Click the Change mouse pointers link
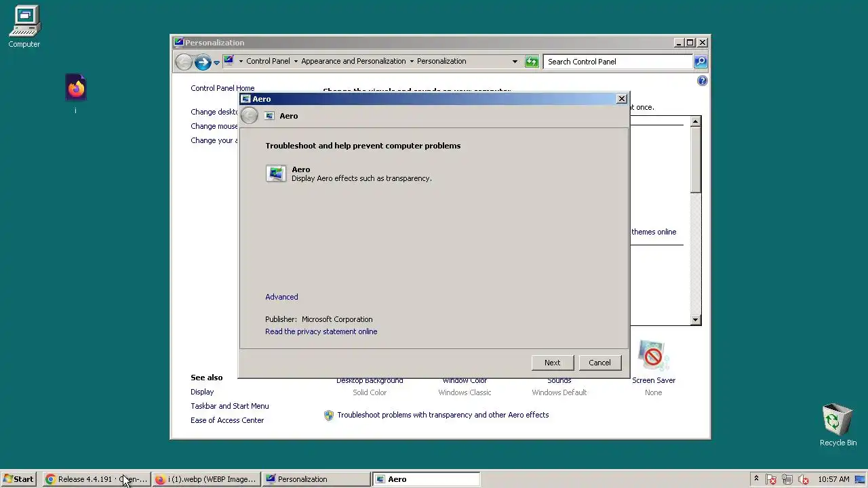This screenshot has width=868, height=488. 214,126
